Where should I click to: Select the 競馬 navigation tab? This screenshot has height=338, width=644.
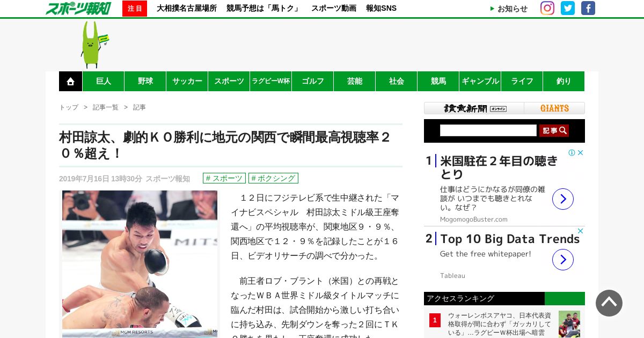(x=438, y=81)
